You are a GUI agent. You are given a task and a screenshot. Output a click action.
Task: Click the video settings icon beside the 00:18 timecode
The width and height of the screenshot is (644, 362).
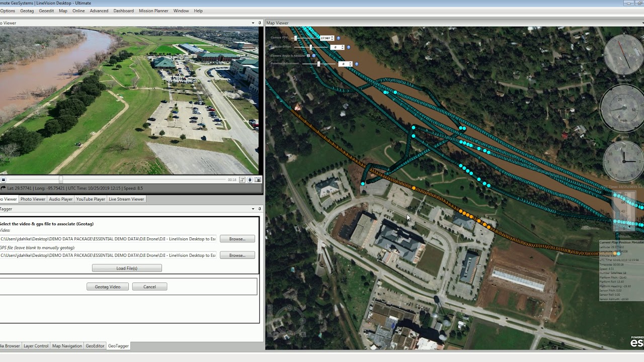[x=242, y=180]
